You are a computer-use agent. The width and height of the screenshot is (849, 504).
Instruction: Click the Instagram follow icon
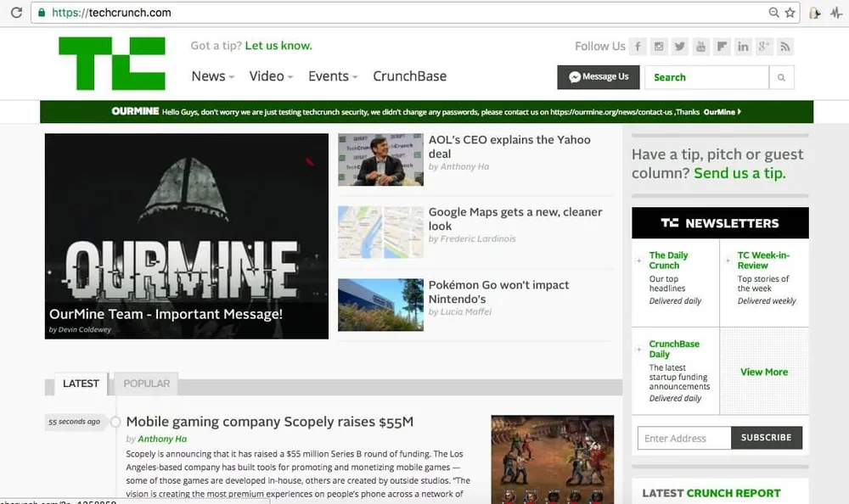coord(659,47)
